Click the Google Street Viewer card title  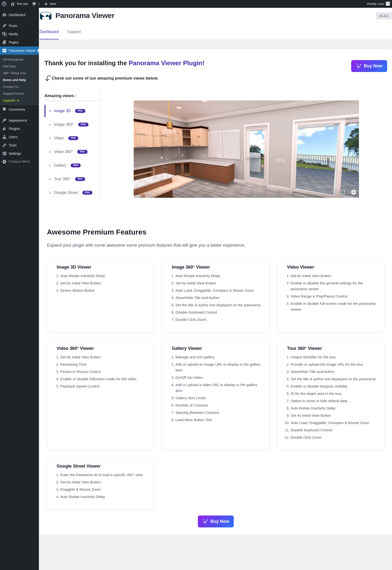[78, 466]
